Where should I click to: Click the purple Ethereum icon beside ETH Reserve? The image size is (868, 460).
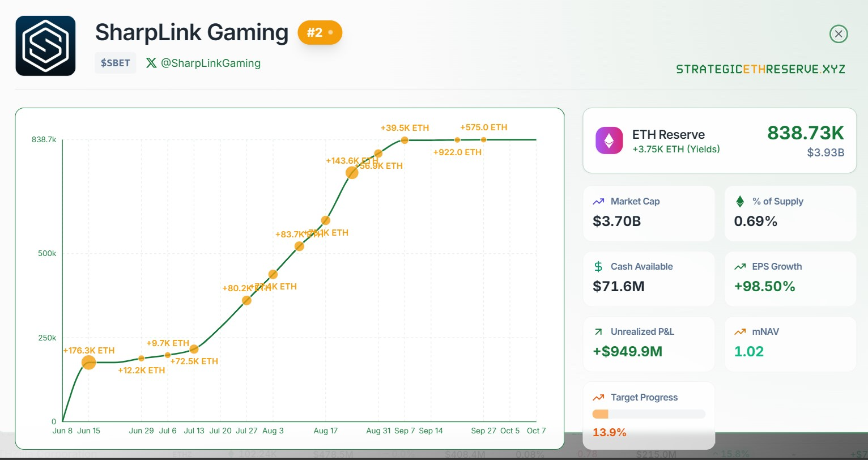tap(609, 140)
